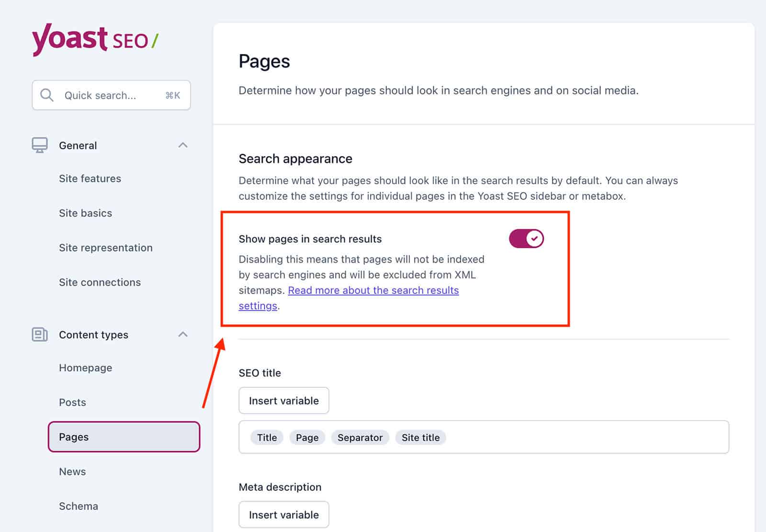Click the Yoast SEO logo
The image size is (766, 532).
94,39
